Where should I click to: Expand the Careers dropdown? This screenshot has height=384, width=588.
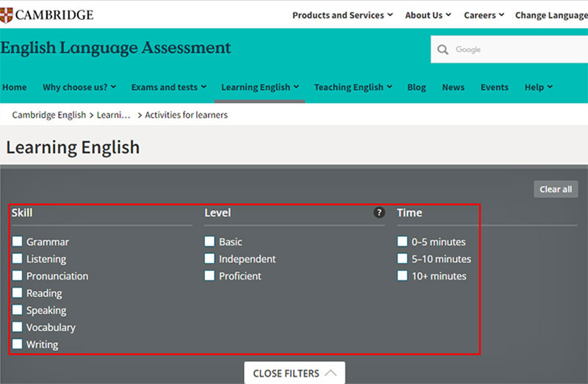(x=484, y=15)
